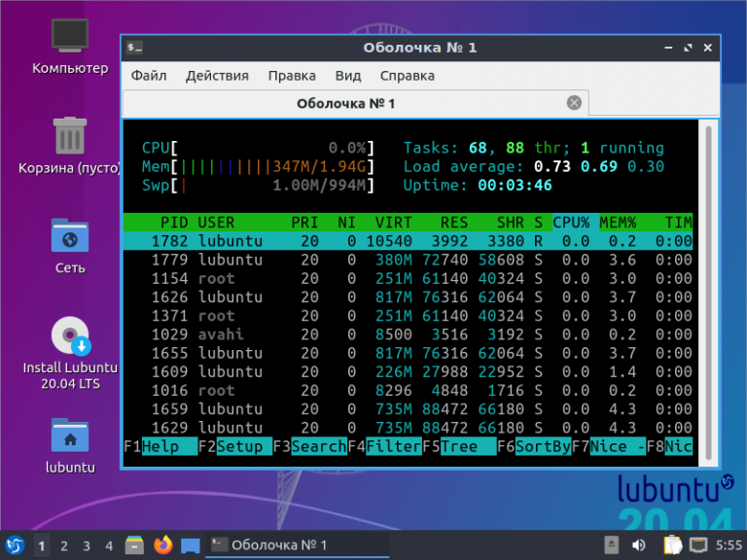Viewport: 747px width, 560px height.
Task: Click the terminal's vertical scrollbar
Action: 707,292
